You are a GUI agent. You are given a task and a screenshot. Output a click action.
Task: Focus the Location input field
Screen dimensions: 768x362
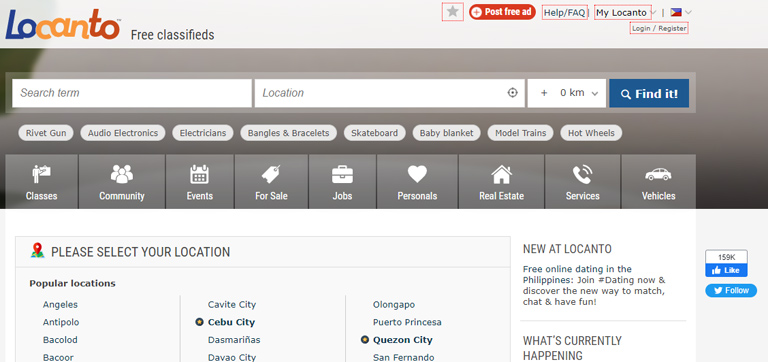[x=389, y=93]
